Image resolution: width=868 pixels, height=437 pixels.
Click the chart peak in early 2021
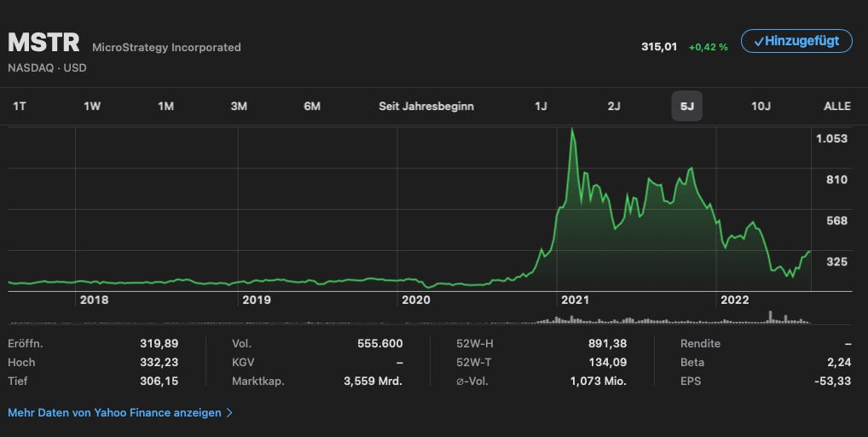pyautogui.click(x=572, y=130)
